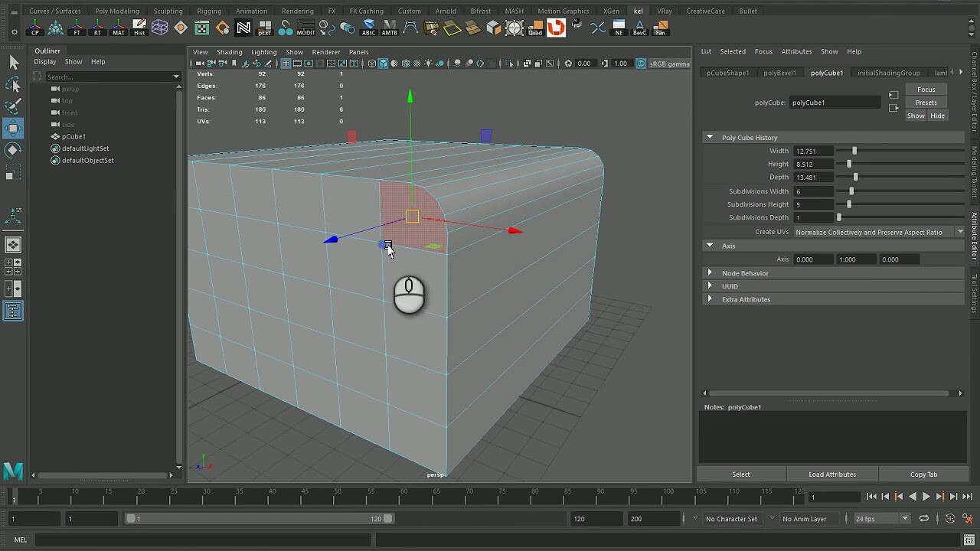Select the Select Tool in the left toolbox

pyautogui.click(x=13, y=63)
